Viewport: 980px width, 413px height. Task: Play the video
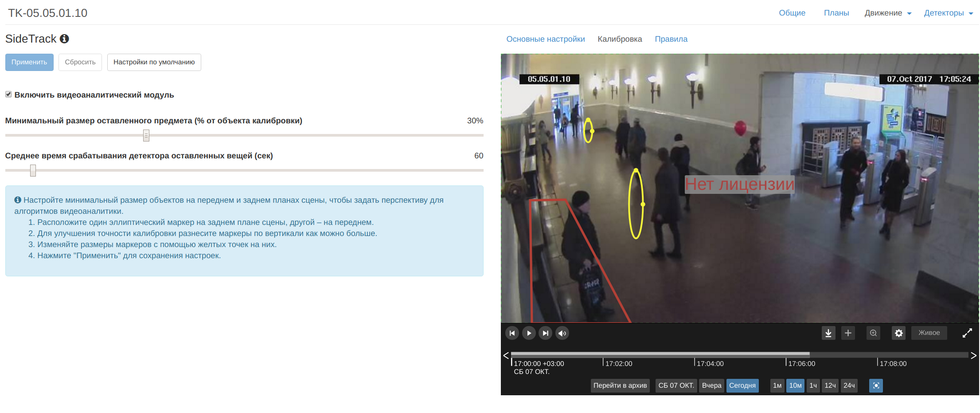tap(529, 333)
